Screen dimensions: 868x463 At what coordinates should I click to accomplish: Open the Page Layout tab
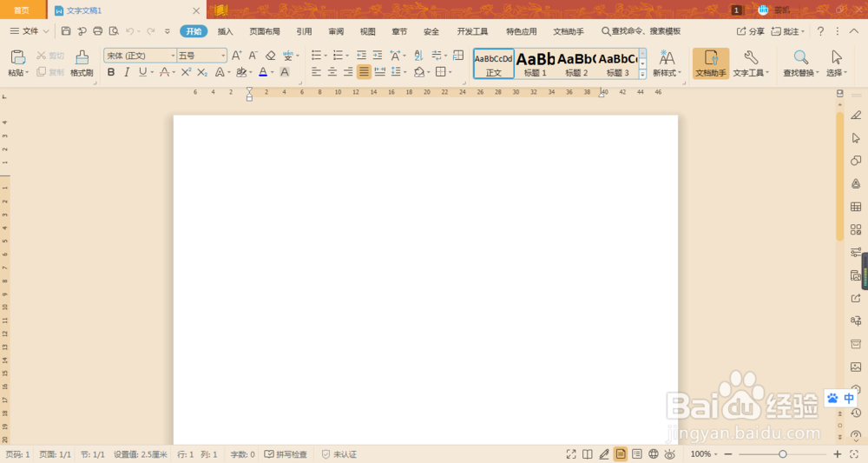pyautogui.click(x=265, y=31)
